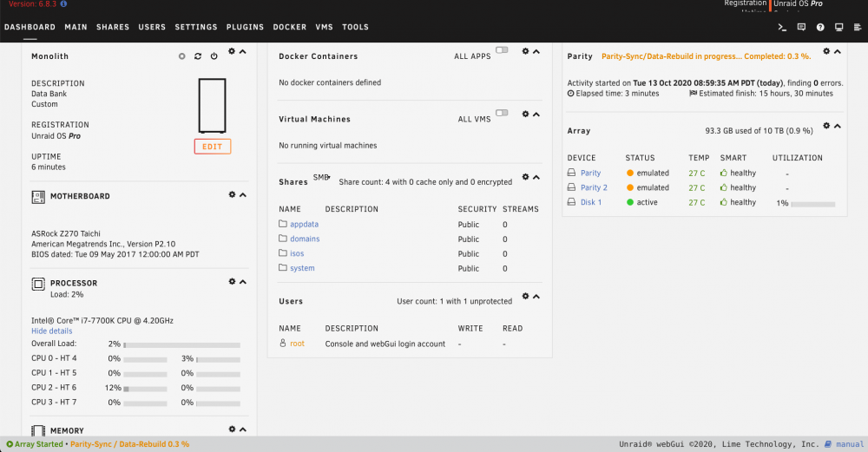Open the Disk 1 device link
The image size is (868, 452).
tap(591, 202)
